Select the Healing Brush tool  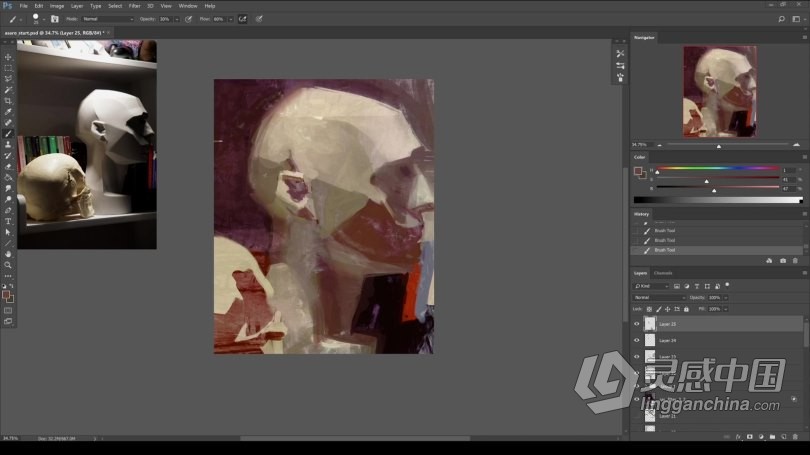point(8,123)
